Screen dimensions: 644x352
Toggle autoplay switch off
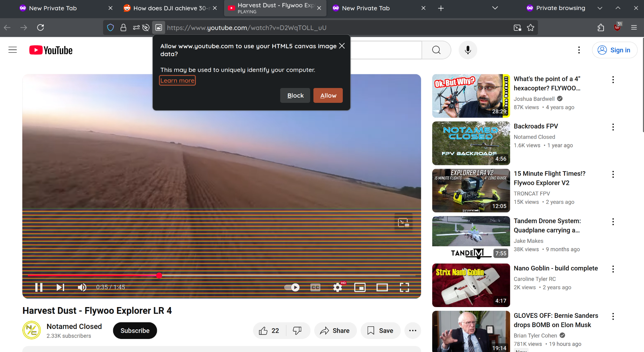tap(292, 287)
